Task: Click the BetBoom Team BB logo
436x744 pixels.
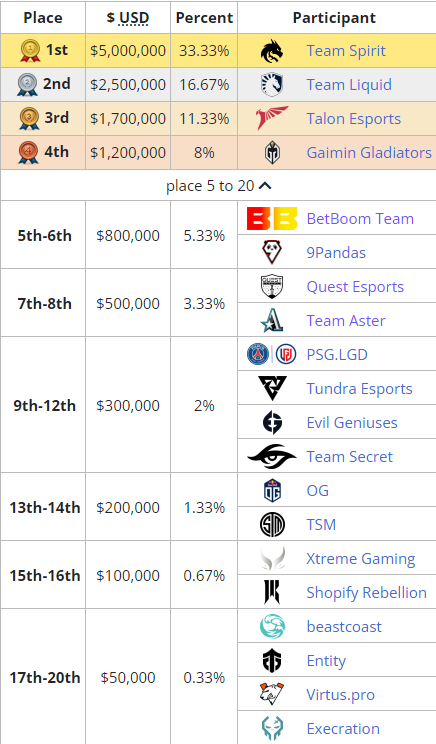Action: [x=272, y=218]
